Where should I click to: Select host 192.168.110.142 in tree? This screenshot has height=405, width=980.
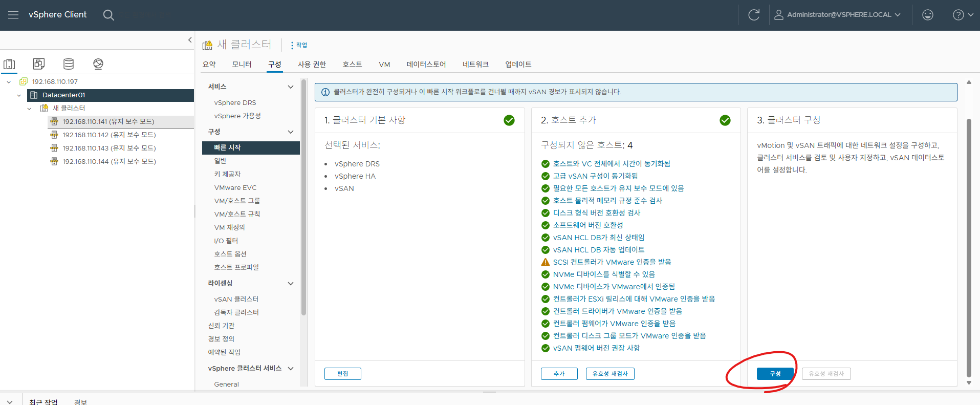109,135
